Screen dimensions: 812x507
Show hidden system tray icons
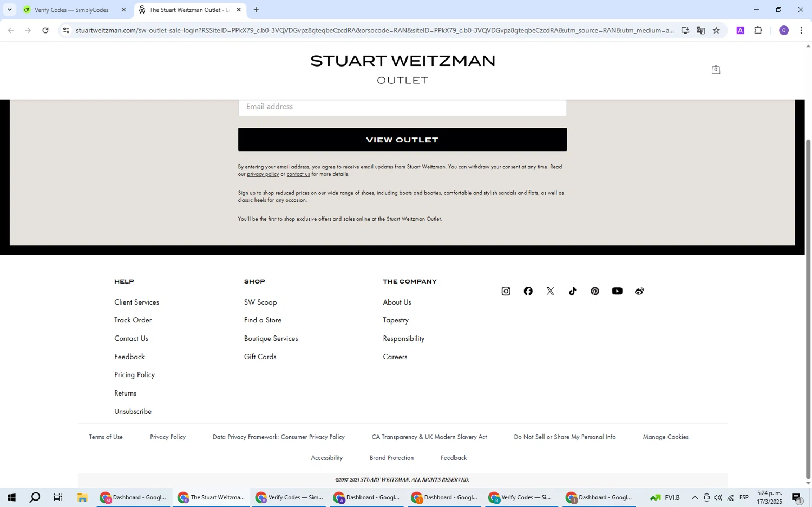695,497
